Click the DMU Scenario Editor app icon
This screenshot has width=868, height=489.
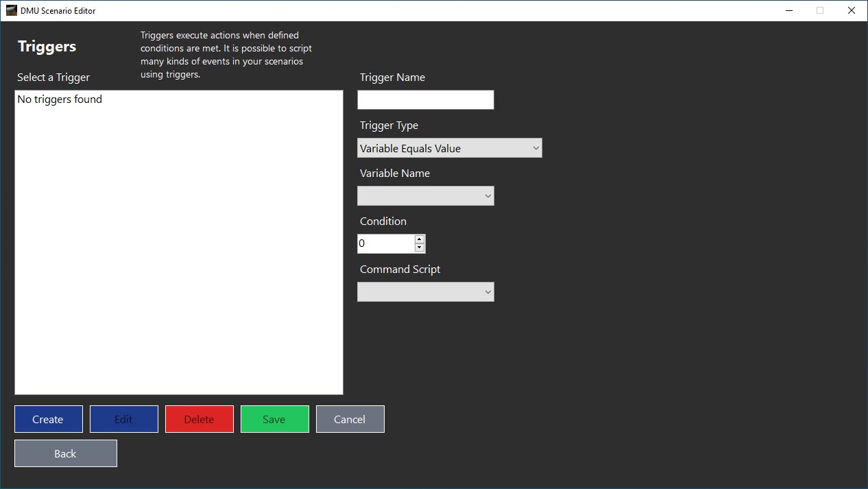[11, 10]
